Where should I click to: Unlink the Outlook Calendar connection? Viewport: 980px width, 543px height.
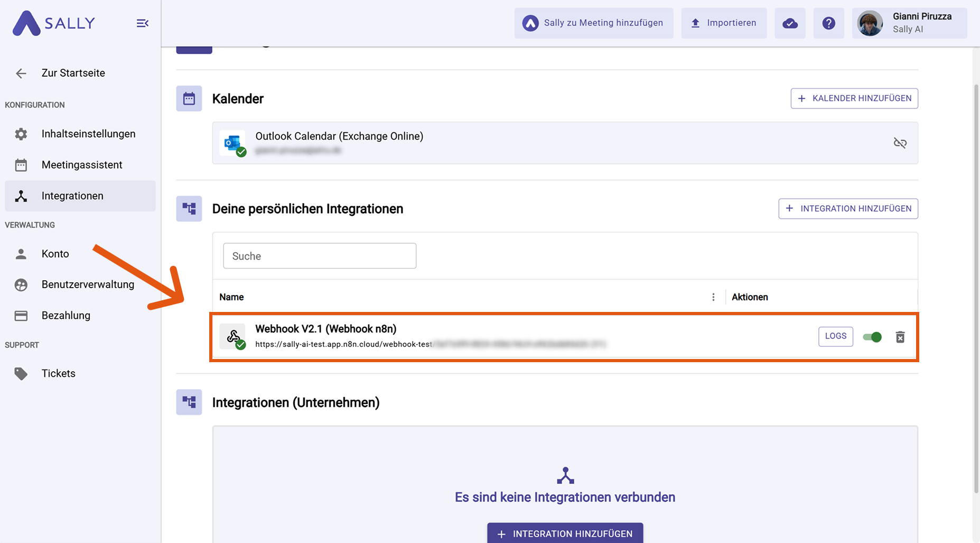point(900,143)
